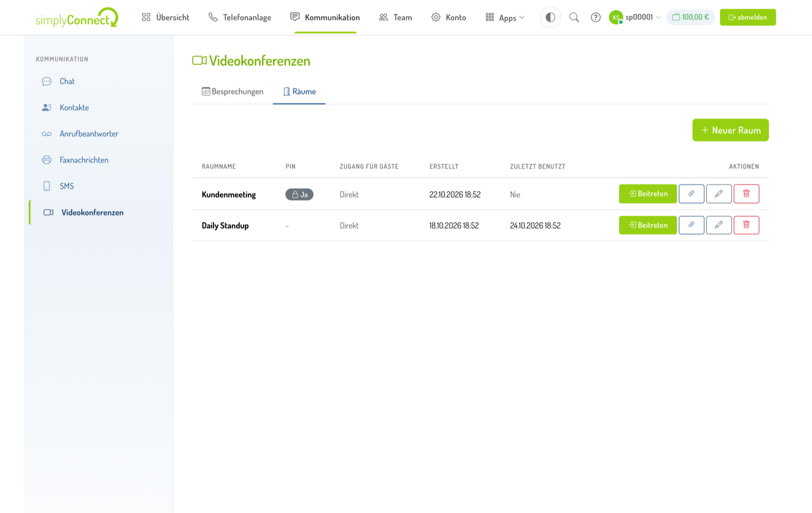812x513 pixels.
Task: Join the Daily Standup room via Beitreten
Action: pos(648,225)
